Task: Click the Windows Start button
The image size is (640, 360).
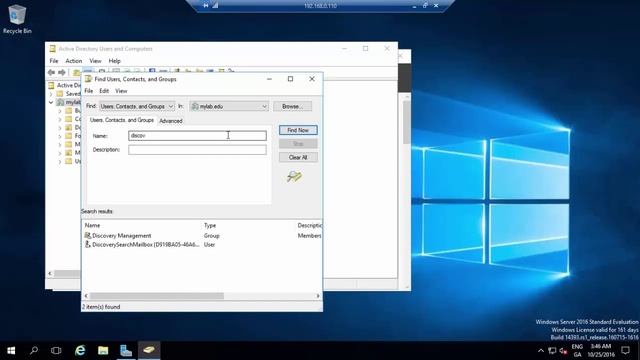Action: [11, 350]
